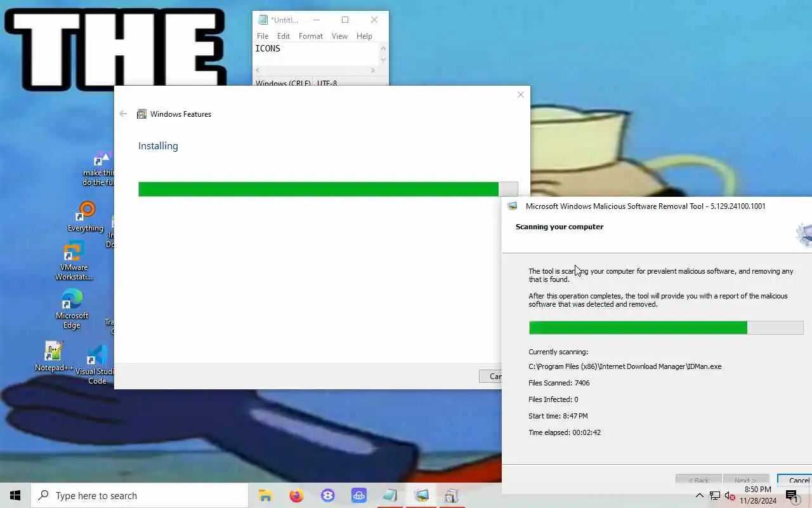Click Notepad vertical scrollbar down arrow
This screenshot has height=508, width=812.
point(383,60)
